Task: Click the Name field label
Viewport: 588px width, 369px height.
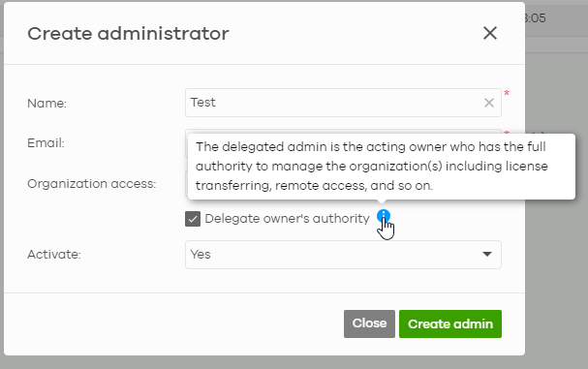Action: pos(46,103)
